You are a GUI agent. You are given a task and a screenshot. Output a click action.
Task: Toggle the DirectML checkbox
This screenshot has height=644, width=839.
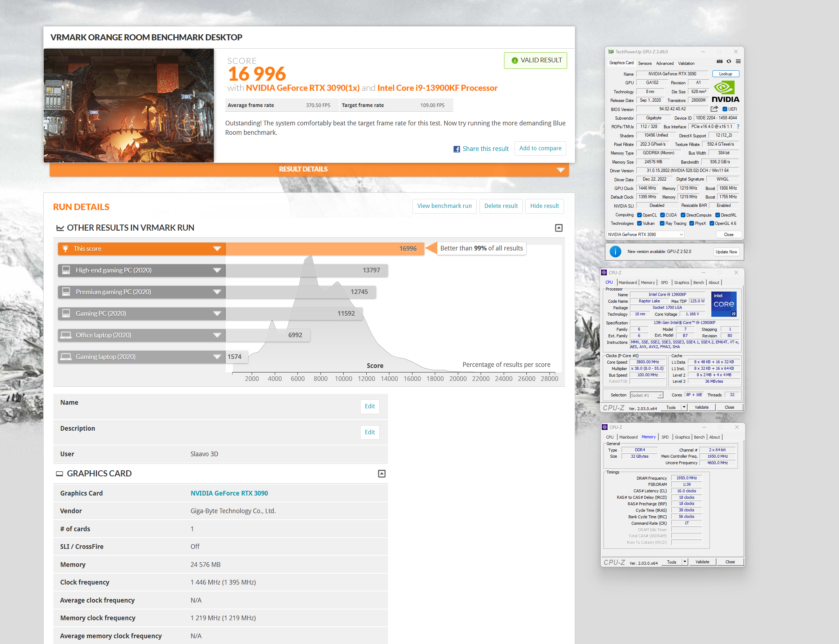click(x=718, y=215)
